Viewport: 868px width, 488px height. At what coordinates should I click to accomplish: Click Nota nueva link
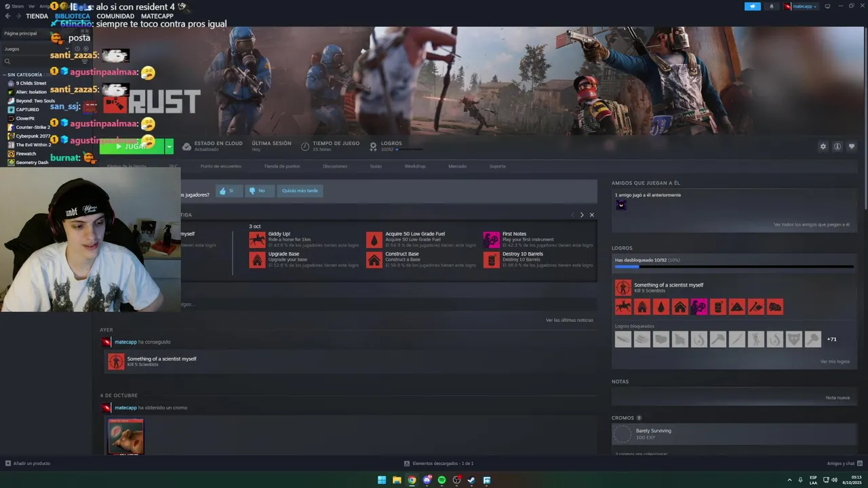point(837,398)
